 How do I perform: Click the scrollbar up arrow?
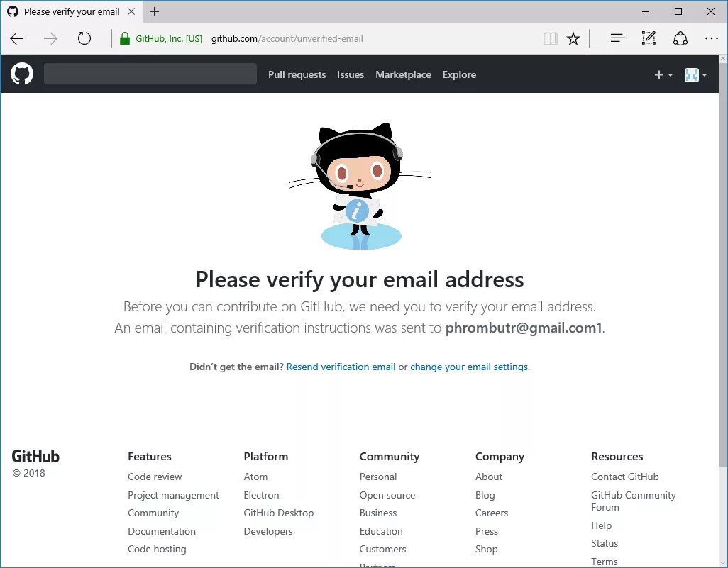point(723,60)
